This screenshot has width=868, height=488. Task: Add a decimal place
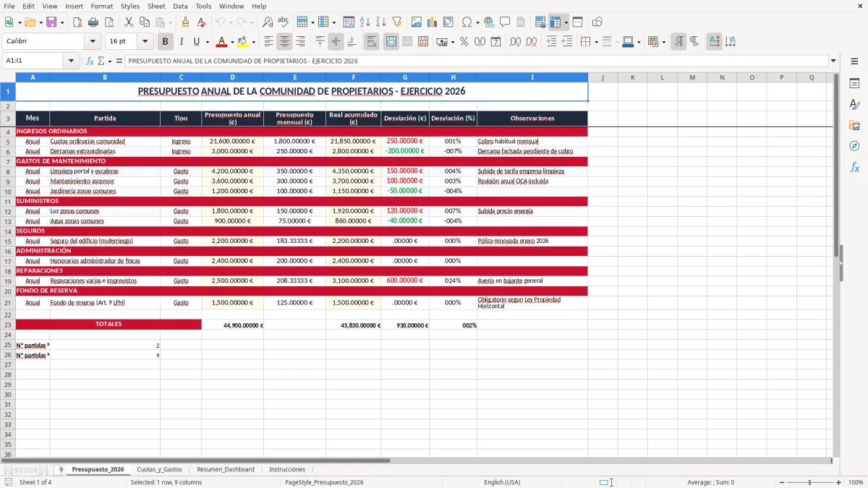[515, 42]
